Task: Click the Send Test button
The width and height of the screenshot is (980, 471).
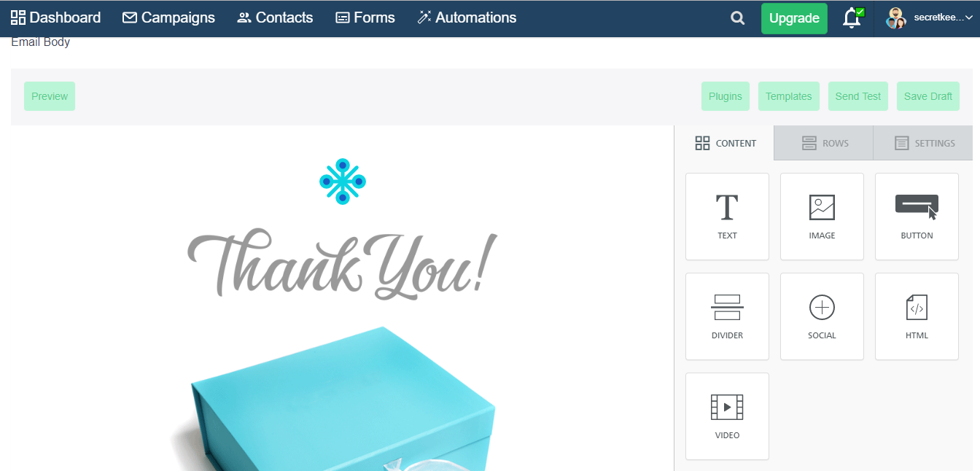Action: tap(858, 96)
